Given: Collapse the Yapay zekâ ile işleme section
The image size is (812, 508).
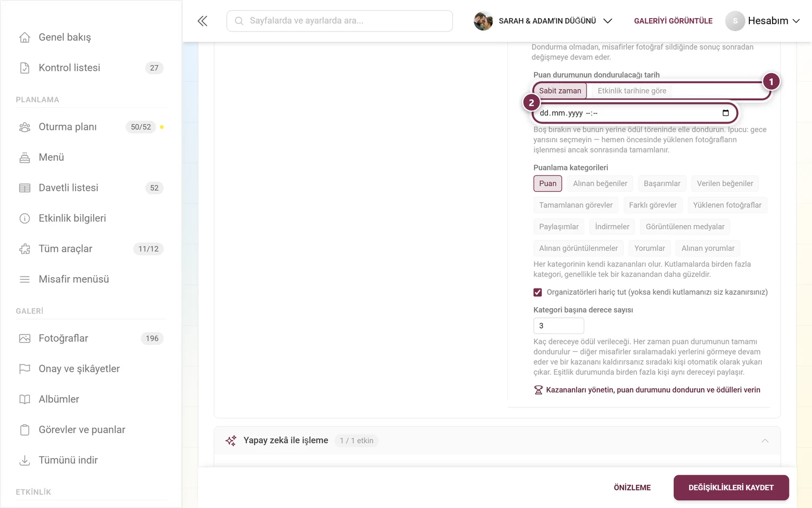Looking at the screenshot, I should 765,441.
